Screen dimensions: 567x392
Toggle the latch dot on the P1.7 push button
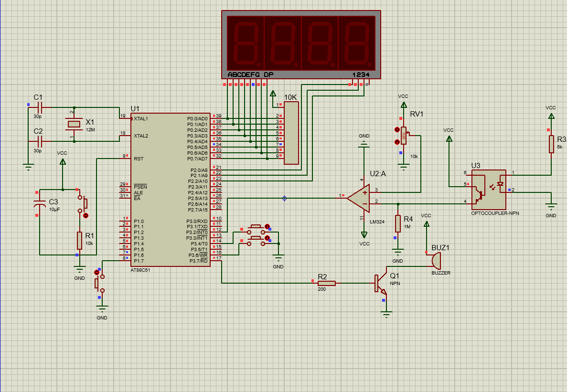(96, 272)
